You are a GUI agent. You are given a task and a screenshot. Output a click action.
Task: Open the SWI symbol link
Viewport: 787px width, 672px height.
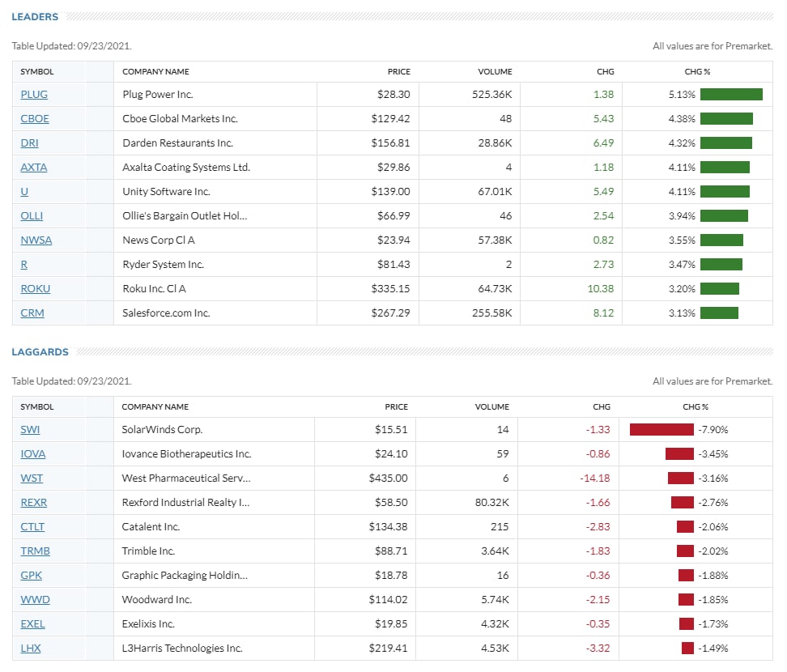pyautogui.click(x=30, y=430)
